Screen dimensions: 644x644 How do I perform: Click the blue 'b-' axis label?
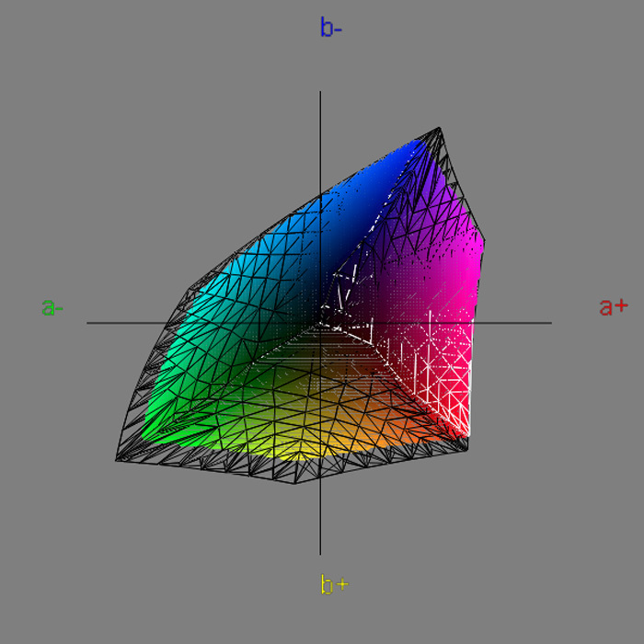tap(331, 28)
